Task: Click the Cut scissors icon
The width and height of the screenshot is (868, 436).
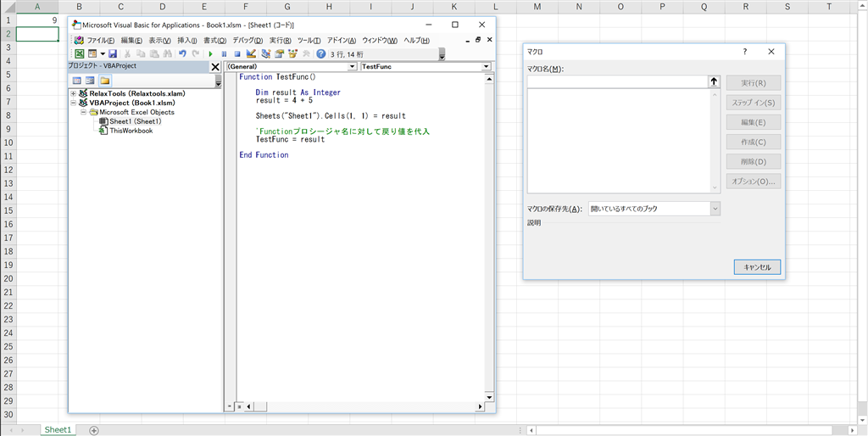Action: 127,53
